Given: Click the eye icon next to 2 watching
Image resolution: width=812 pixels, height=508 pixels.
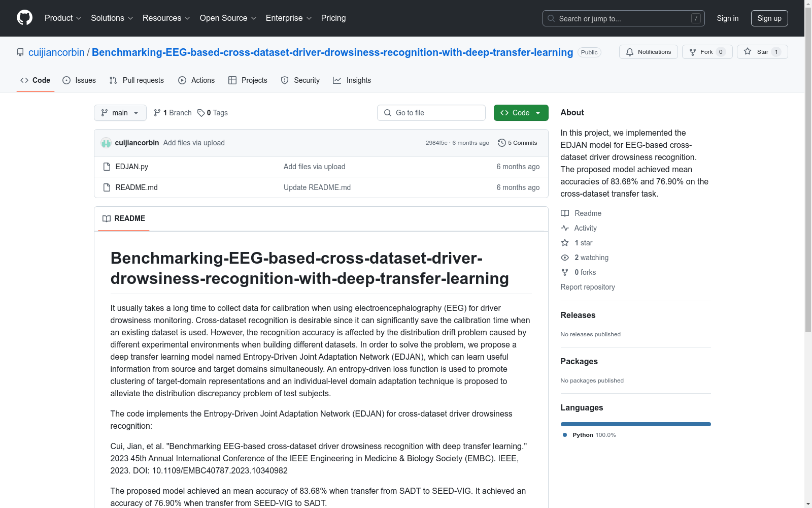Looking at the screenshot, I should coord(565,258).
